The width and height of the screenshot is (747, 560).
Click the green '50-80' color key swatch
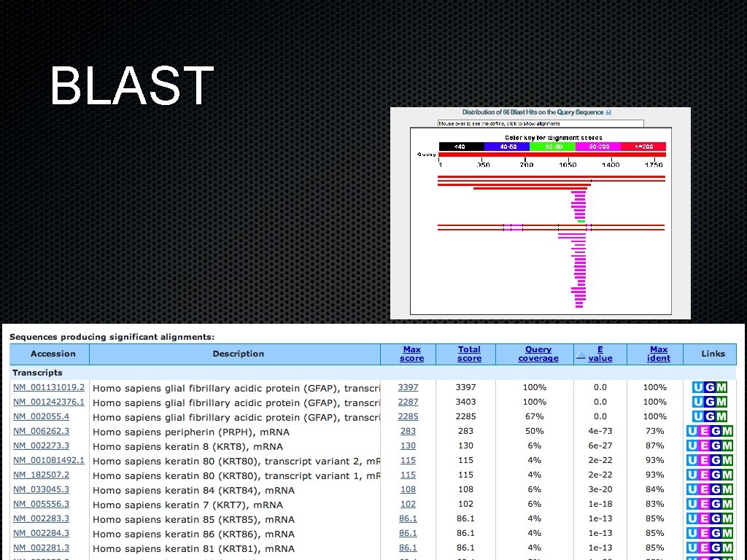(553, 147)
